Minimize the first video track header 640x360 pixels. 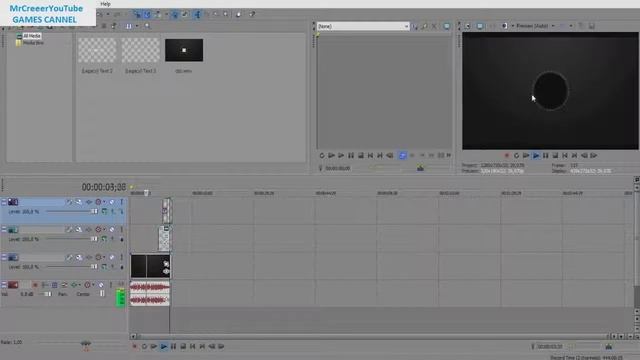(x=4, y=202)
